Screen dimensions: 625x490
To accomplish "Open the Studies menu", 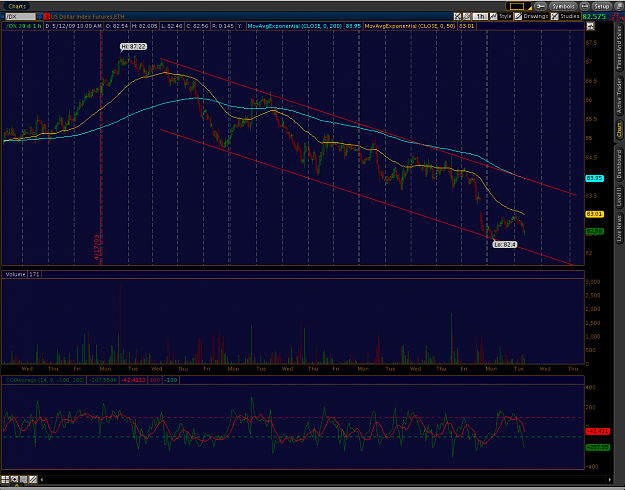I will (565, 16).
